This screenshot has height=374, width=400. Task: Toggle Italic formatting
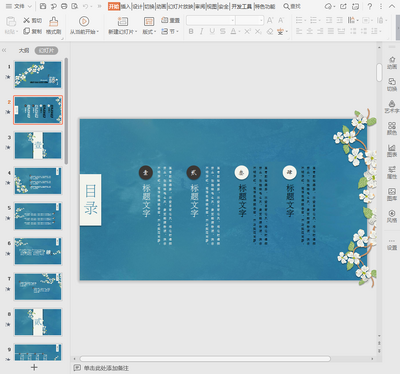point(201,31)
